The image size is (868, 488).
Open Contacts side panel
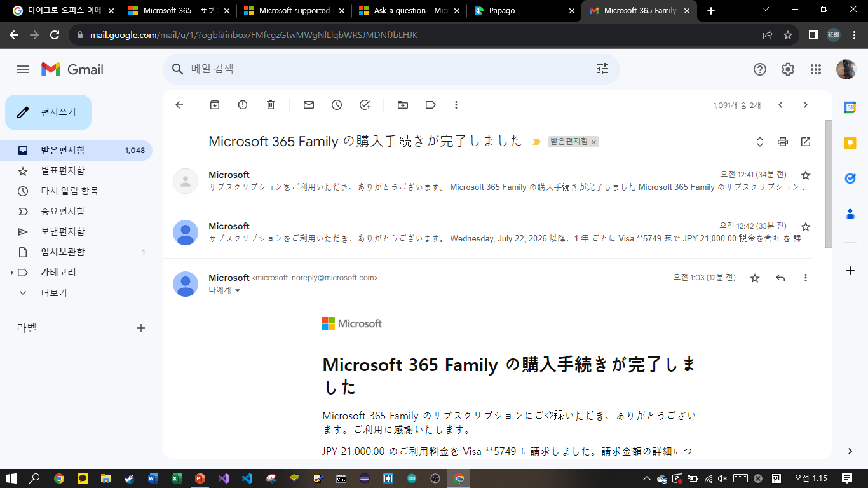point(850,214)
